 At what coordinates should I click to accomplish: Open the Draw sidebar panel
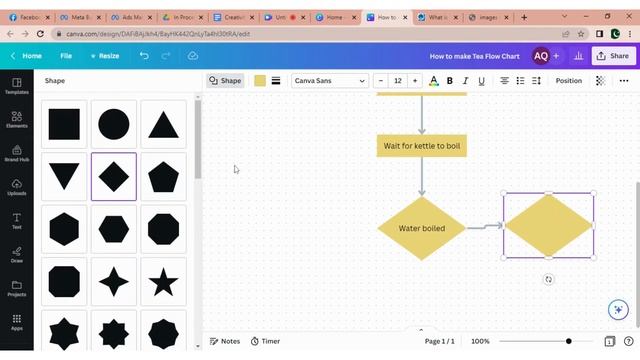click(x=17, y=255)
